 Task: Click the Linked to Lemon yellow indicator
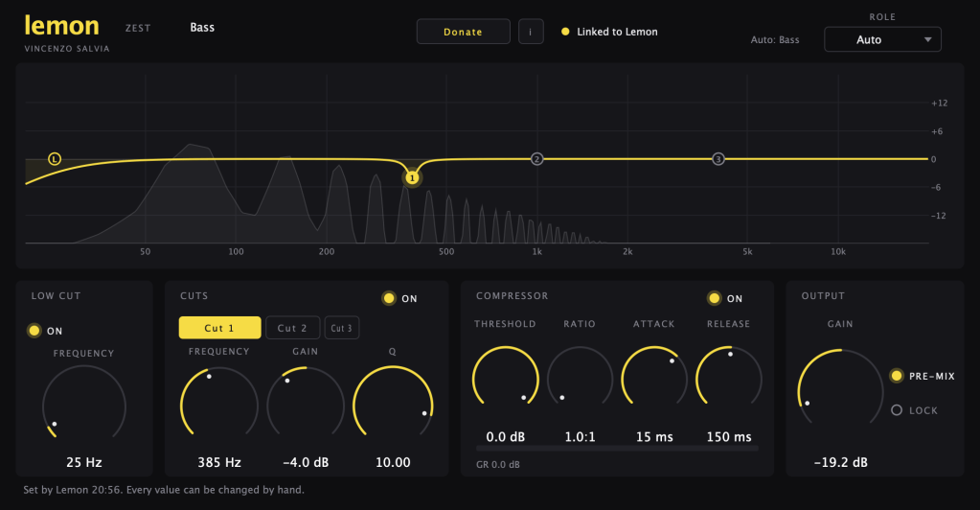[x=565, y=32]
